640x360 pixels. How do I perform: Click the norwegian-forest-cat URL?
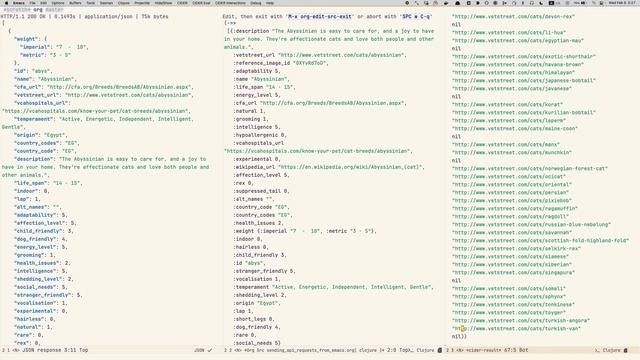[x=530, y=169]
